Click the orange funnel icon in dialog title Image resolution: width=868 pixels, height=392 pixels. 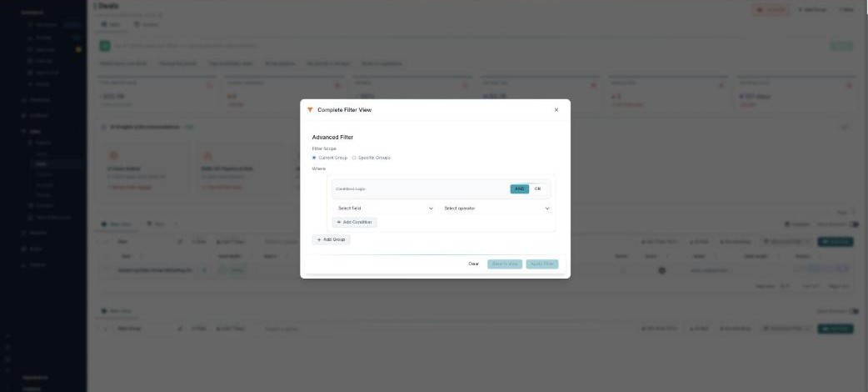click(x=310, y=110)
